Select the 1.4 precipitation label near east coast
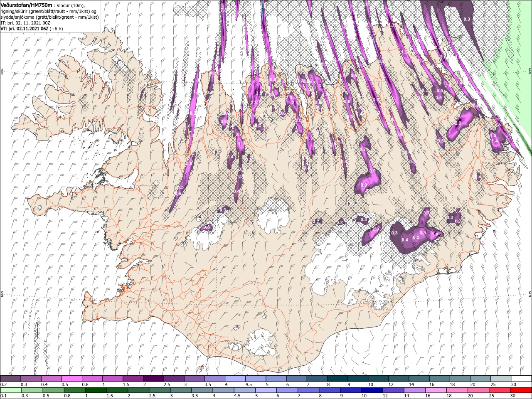This screenshot has width=532, height=399. [x=495, y=141]
